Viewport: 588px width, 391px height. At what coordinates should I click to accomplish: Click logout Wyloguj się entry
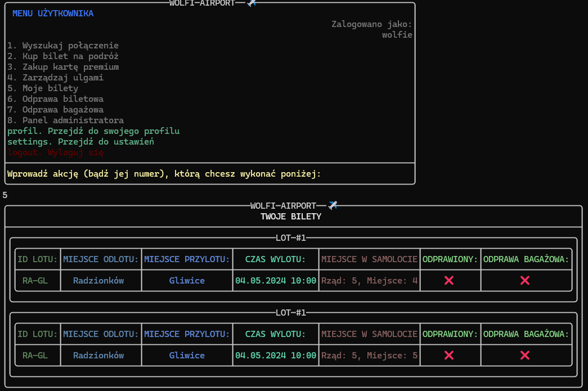tap(56, 152)
